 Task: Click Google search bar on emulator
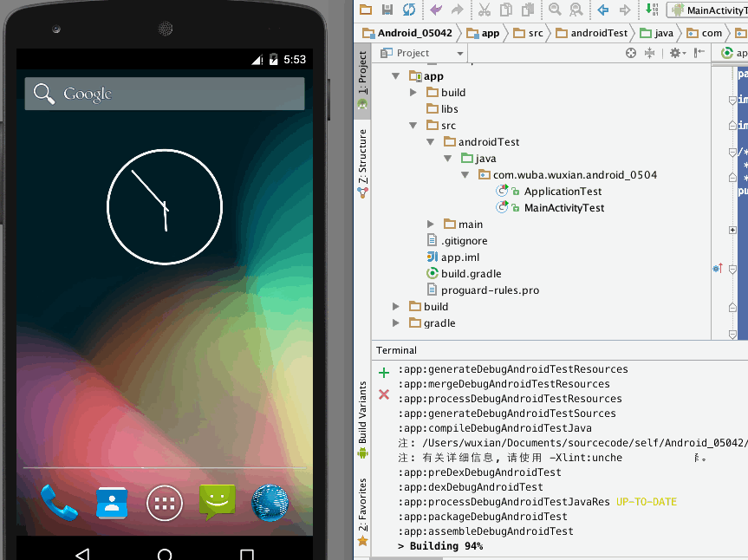tap(165, 94)
